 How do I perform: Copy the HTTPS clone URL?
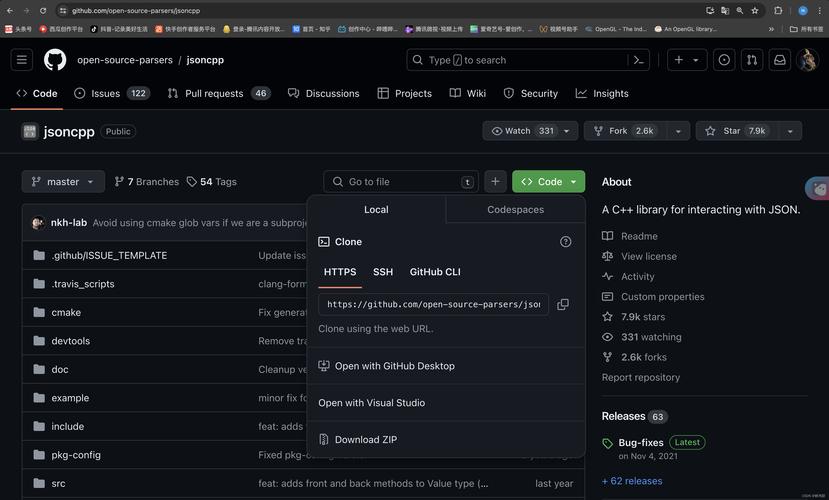point(563,304)
